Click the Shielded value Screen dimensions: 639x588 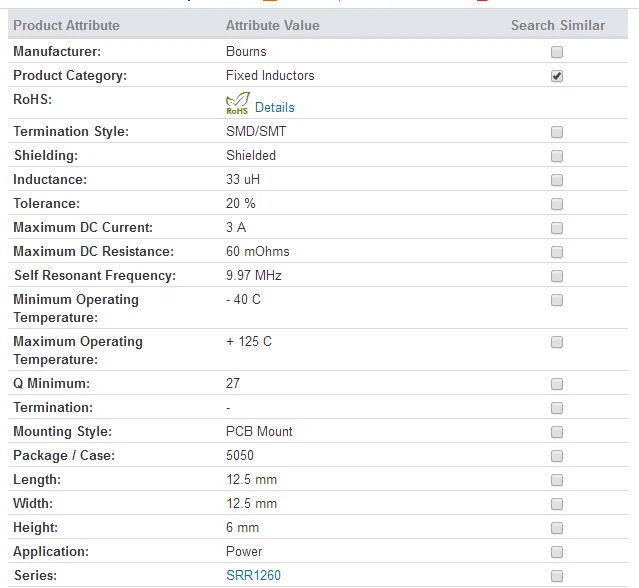click(251, 155)
